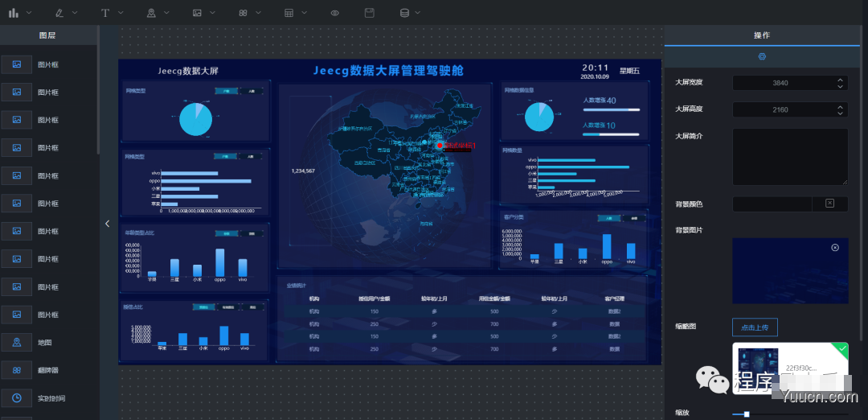
Task: Select the table component toolbar icon
Action: [x=289, y=13]
